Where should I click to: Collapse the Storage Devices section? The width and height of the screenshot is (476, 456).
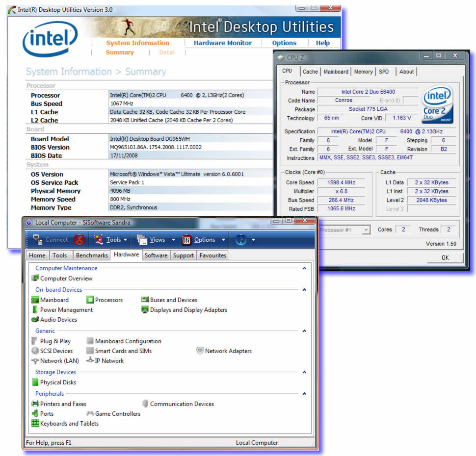coord(304,372)
